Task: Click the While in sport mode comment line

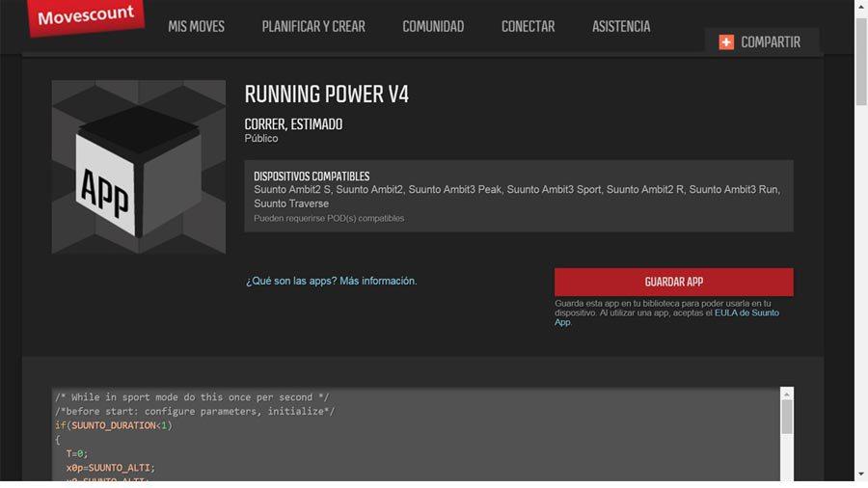Action: [x=192, y=397]
